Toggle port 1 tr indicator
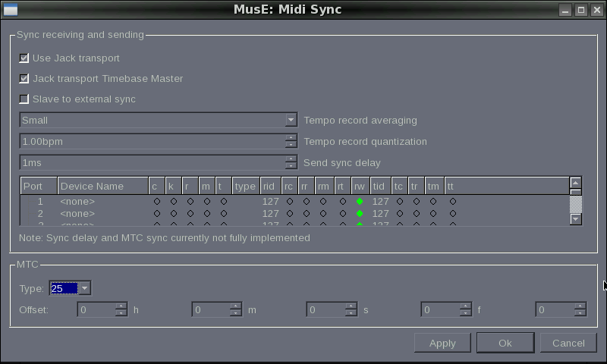This screenshot has height=364, width=607. tap(416, 201)
